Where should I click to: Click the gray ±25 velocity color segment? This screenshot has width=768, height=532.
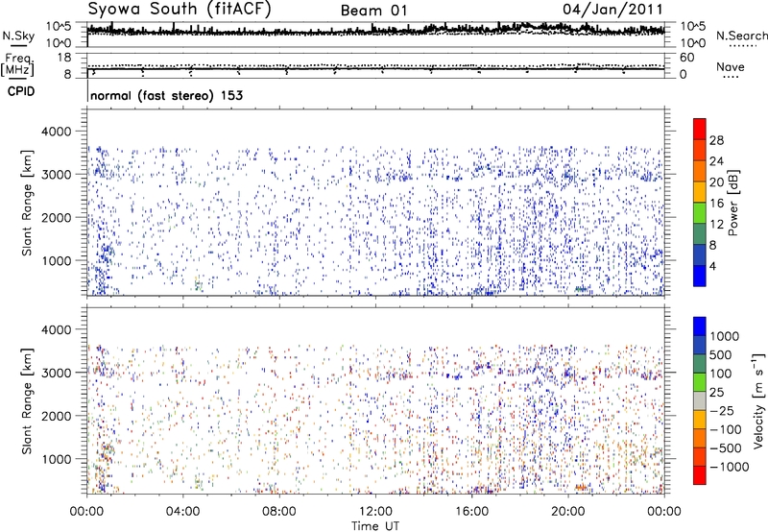pos(700,401)
